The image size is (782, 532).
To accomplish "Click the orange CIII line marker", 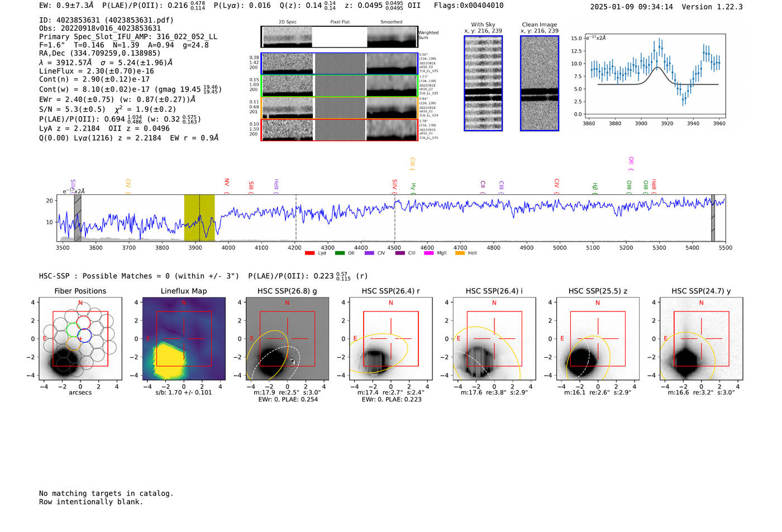I will [412, 164].
